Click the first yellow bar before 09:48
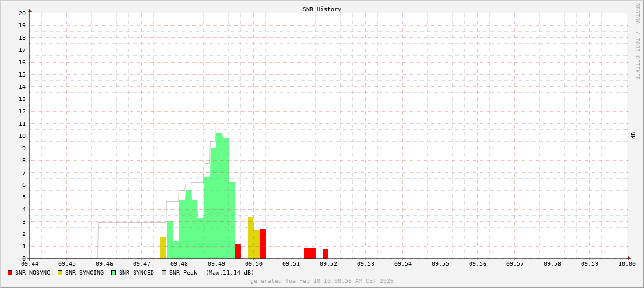 [163, 248]
